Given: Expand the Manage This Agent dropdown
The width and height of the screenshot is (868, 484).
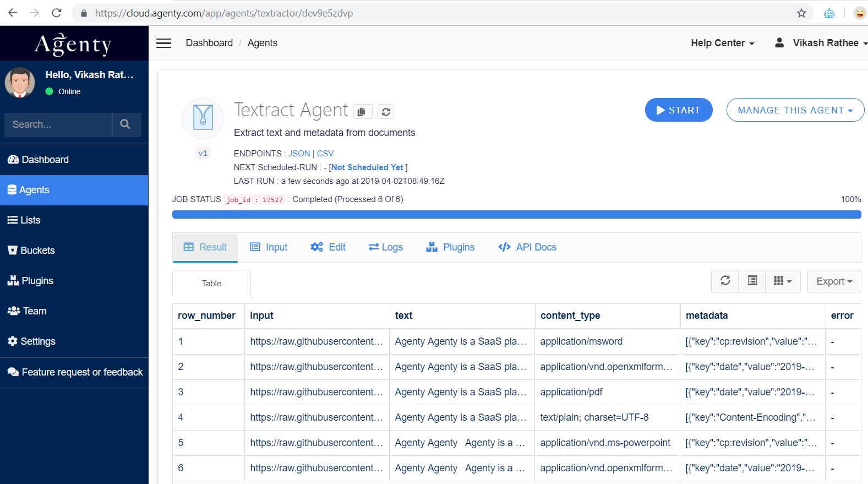Looking at the screenshot, I should click(x=795, y=110).
